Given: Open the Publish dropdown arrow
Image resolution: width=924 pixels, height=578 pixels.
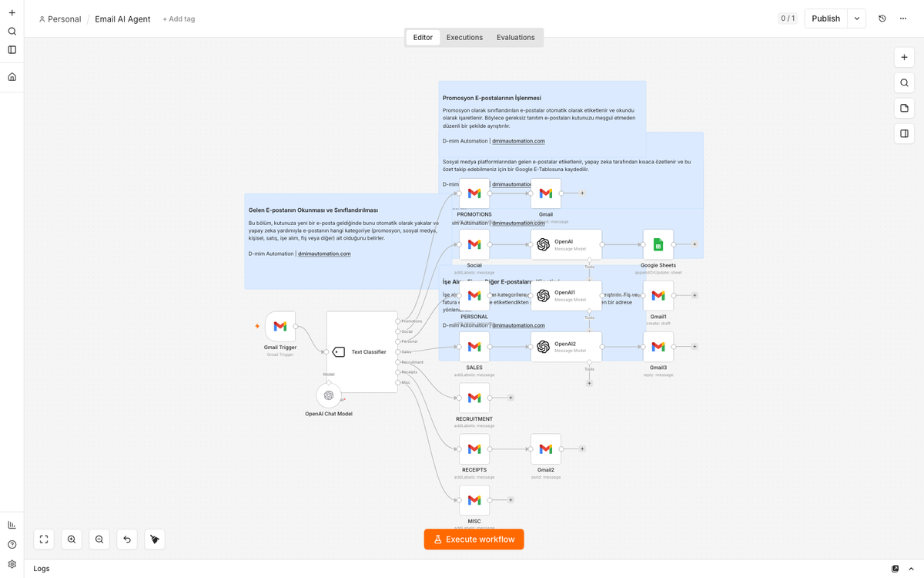Looking at the screenshot, I should (x=857, y=18).
